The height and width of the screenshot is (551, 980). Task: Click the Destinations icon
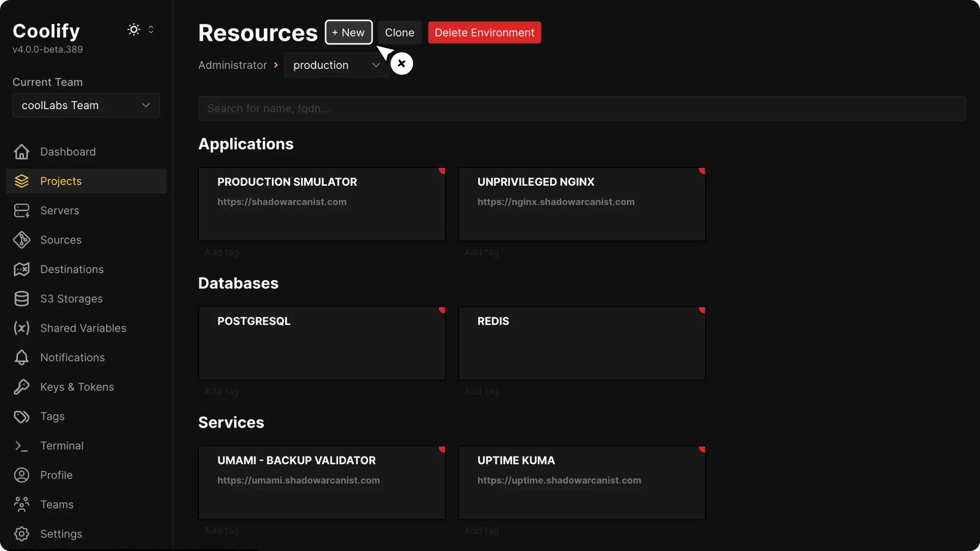tap(21, 269)
